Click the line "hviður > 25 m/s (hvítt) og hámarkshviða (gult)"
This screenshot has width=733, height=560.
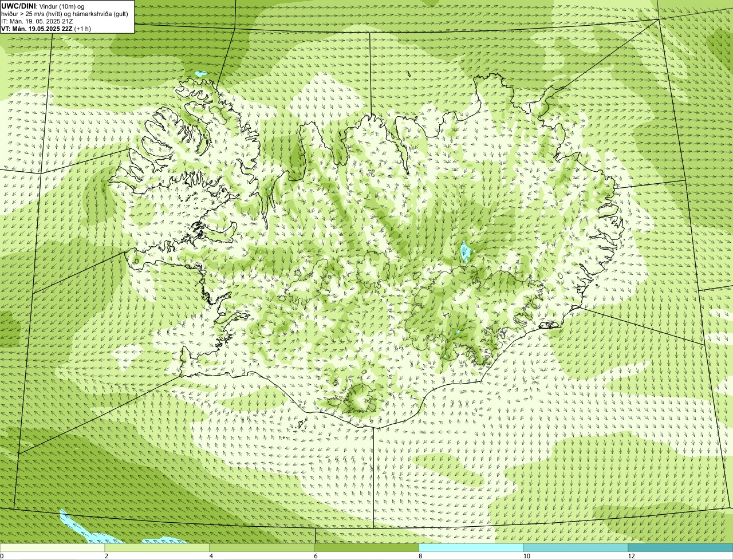[x=65, y=14]
